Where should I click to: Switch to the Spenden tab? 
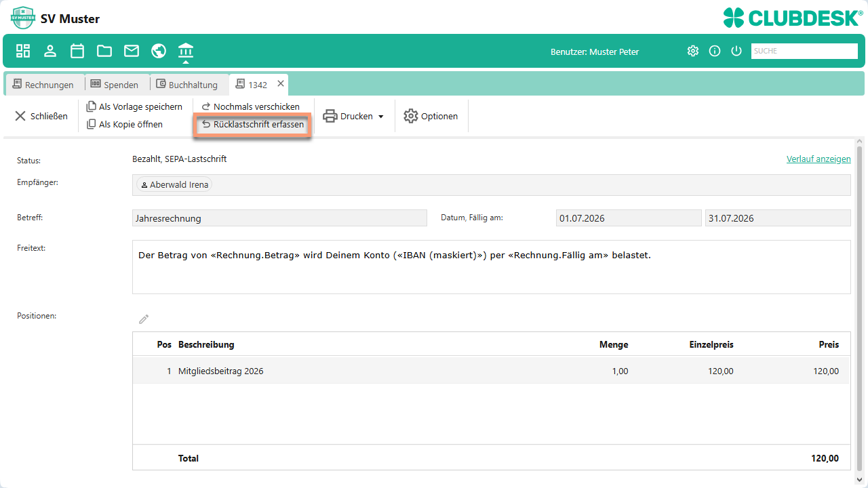(115, 85)
